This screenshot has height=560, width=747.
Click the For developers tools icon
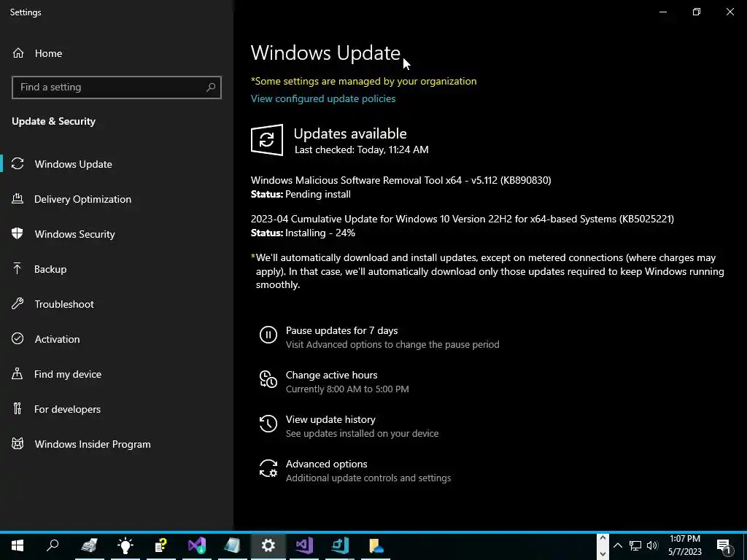pyautogui.click(x=18, y=408)
